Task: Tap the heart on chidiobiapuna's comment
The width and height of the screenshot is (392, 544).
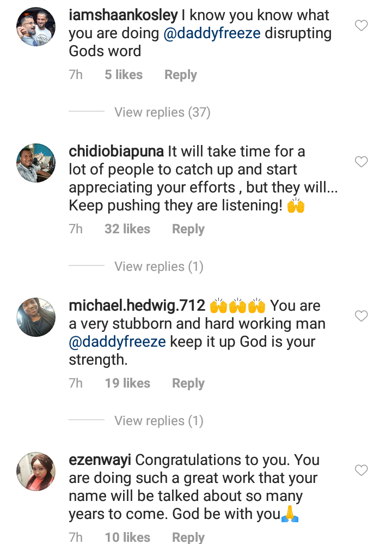Action: coord(361,162)
